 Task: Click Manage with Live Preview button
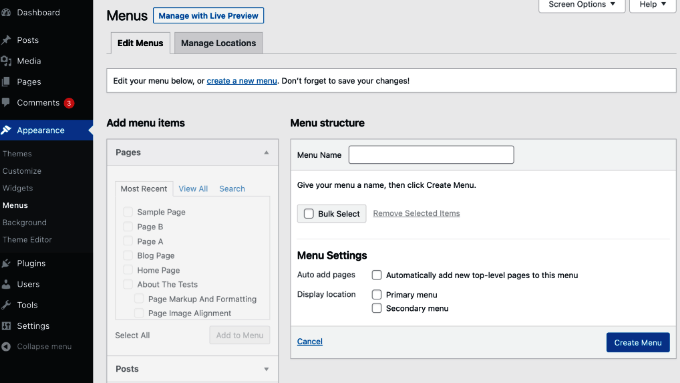pyautogui.click(x=208, y=16)
